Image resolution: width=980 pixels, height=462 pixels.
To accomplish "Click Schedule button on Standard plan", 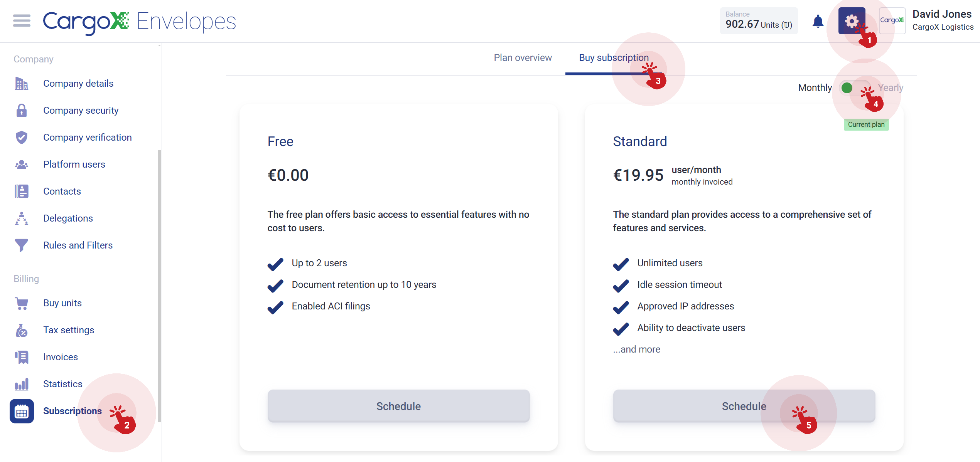I will pos(744,406).
